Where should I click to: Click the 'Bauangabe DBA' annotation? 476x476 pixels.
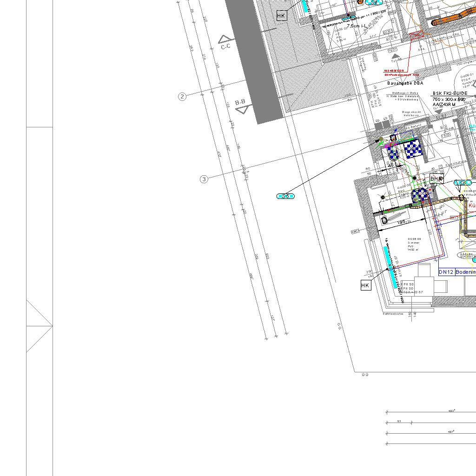(x=405, y=83)
